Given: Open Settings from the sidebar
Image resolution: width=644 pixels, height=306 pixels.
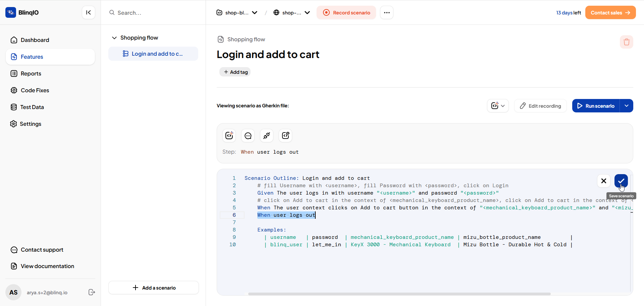Looking at the screenshot, I should click(50, 124).
